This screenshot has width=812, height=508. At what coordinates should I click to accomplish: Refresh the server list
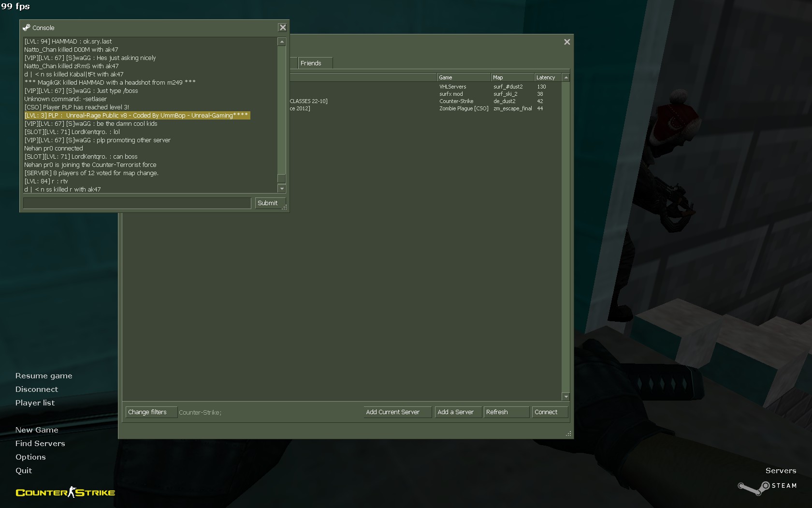pos(506,412)
